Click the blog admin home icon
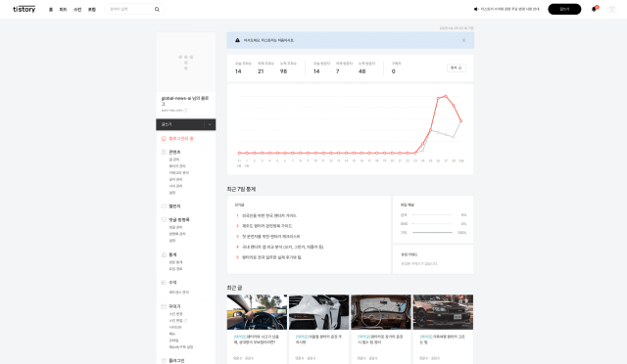Image resolution: width=627 pixels, height=364 pixels. point(164,139)
